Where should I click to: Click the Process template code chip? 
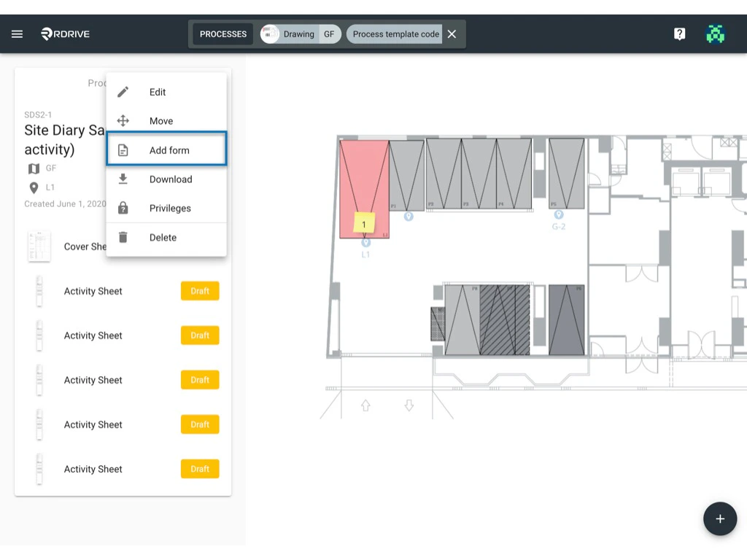click(395, 34)
